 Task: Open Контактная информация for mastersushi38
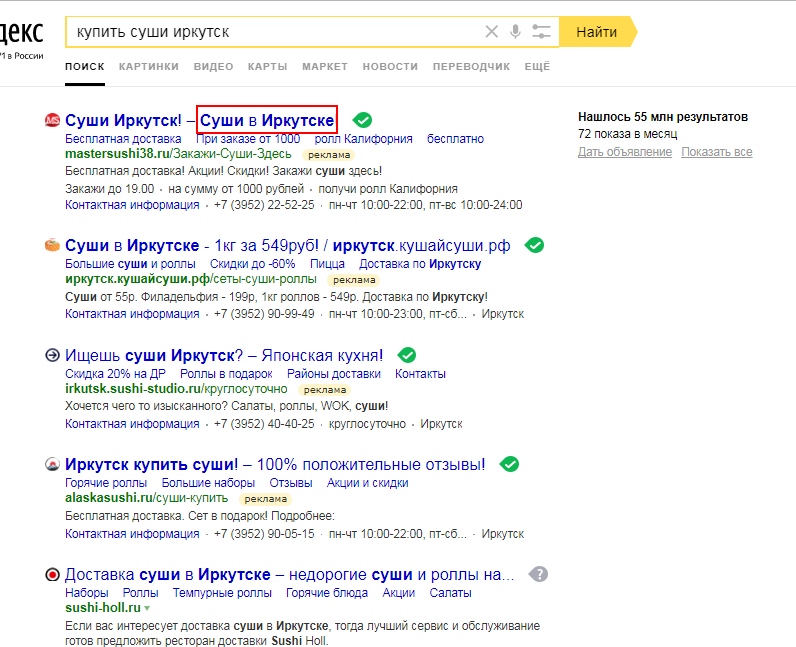click(x=132, y=205)
